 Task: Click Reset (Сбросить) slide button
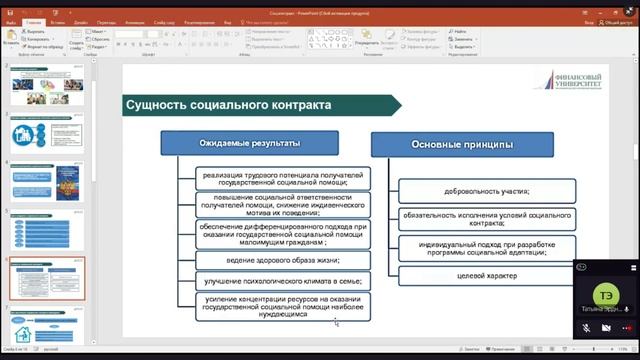98,39
